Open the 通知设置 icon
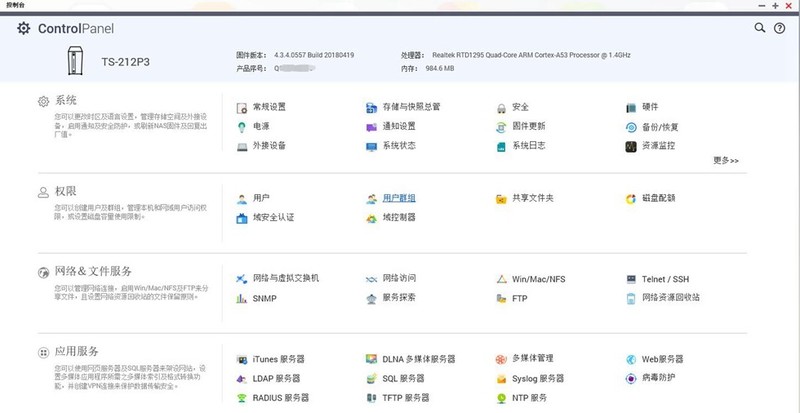Viewport: 800px width, 413px height. (x=371, y=127)
